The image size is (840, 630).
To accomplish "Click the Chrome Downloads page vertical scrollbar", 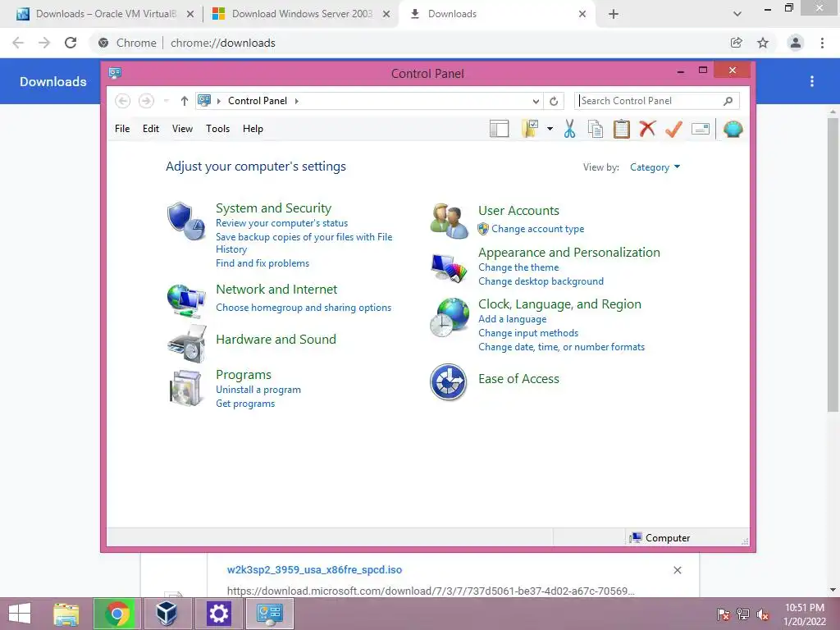I will [x=833, y=265].
